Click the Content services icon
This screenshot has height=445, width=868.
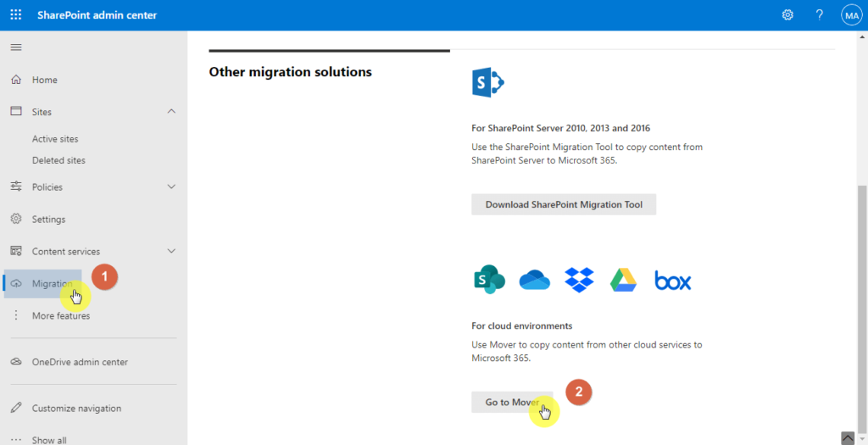point(16,251)
